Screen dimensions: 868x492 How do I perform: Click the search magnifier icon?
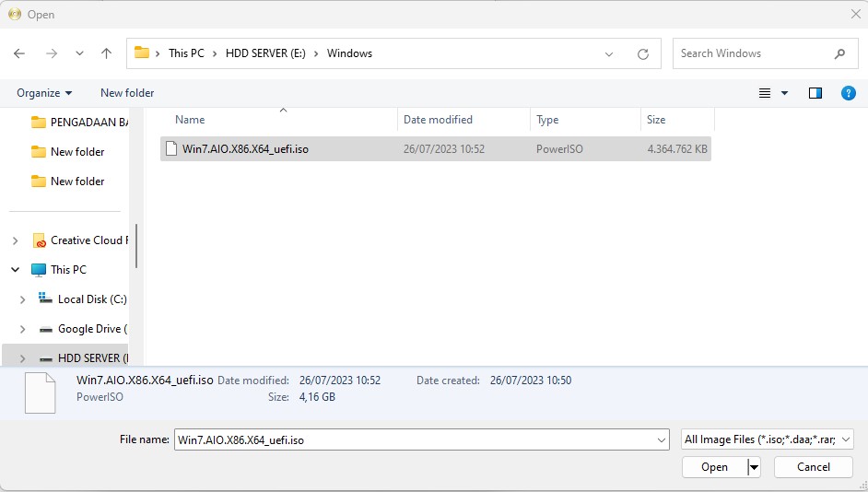click(x=839, y=53)
